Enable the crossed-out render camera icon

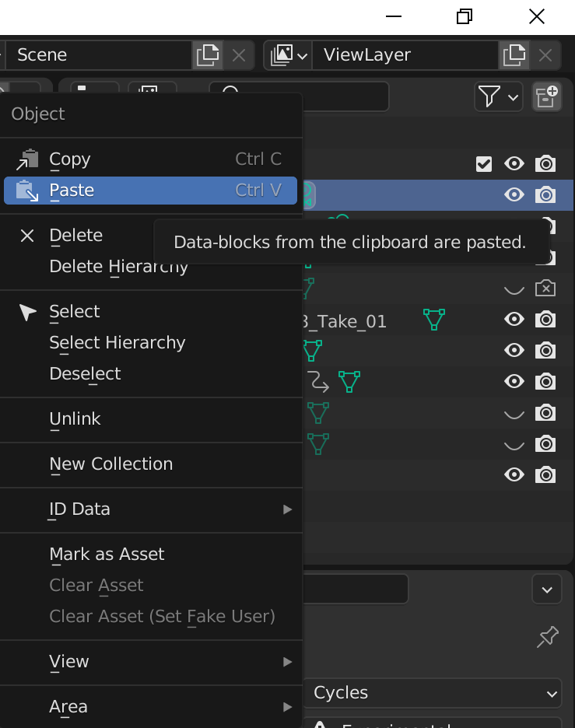tap(545, 289)
